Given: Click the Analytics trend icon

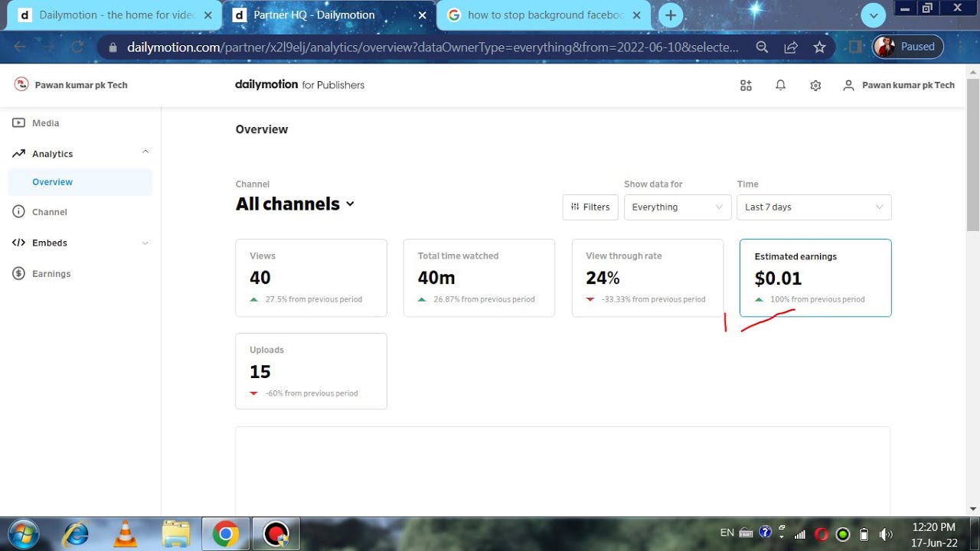Looking at the screenshot, I should click(18, 154).
